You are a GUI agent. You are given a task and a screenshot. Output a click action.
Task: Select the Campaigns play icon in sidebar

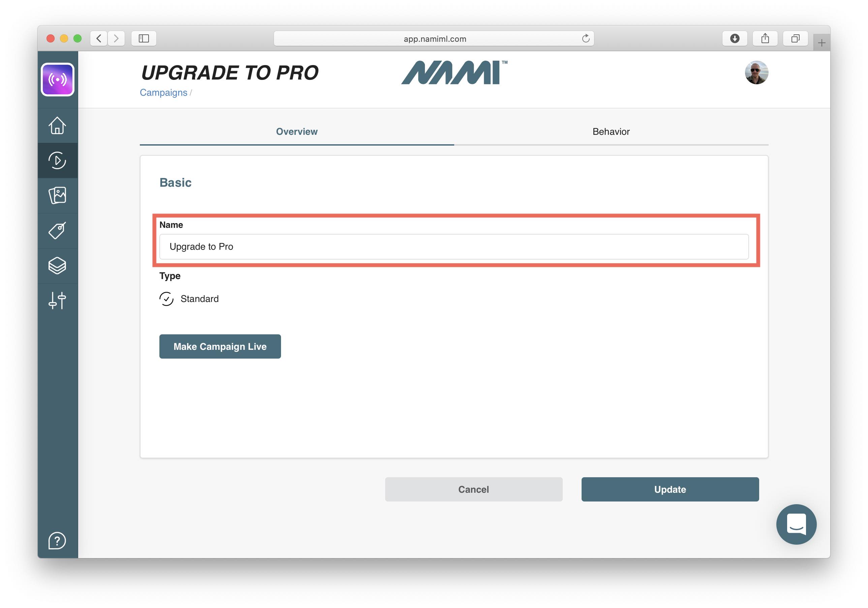(58, 160)
